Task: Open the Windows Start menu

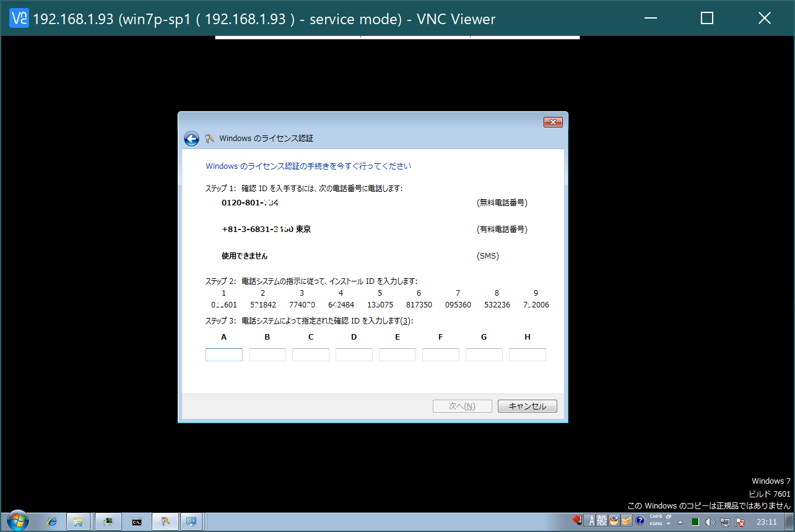Action: click(x=17, y=521)
